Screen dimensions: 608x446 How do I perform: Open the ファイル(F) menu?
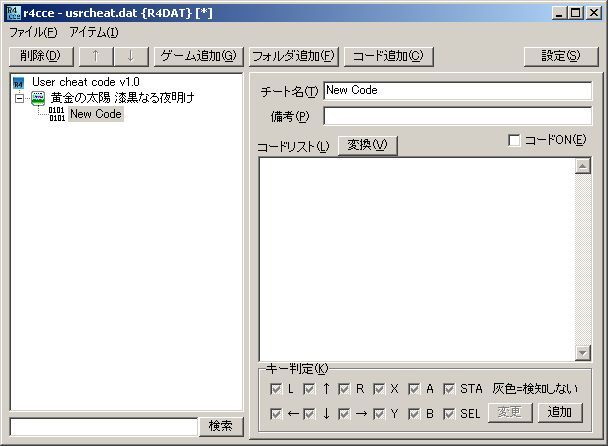coord(33,32)
